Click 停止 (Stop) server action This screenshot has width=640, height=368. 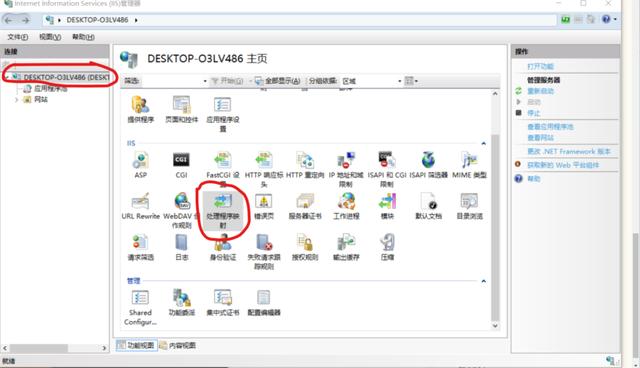point(533,113)
